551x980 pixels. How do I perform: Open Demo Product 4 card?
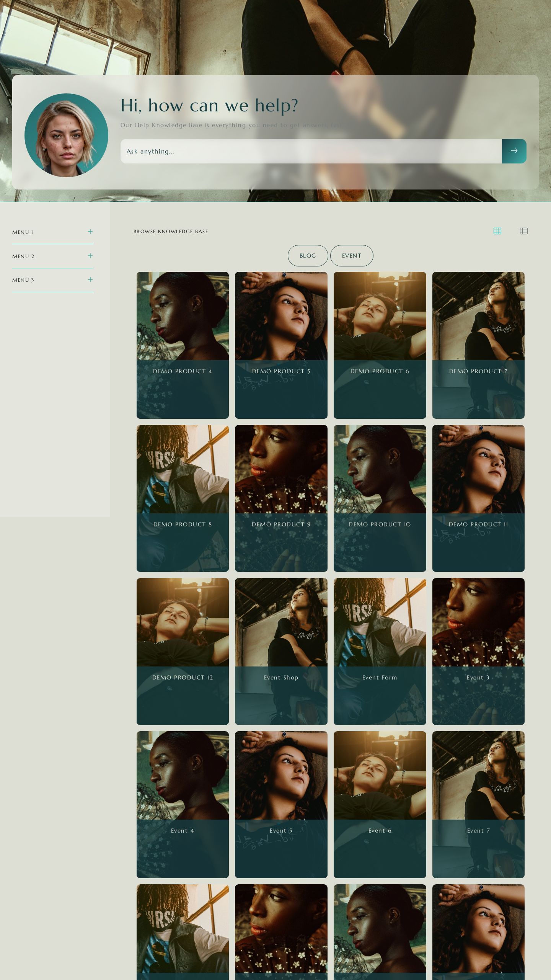point(183,345)
